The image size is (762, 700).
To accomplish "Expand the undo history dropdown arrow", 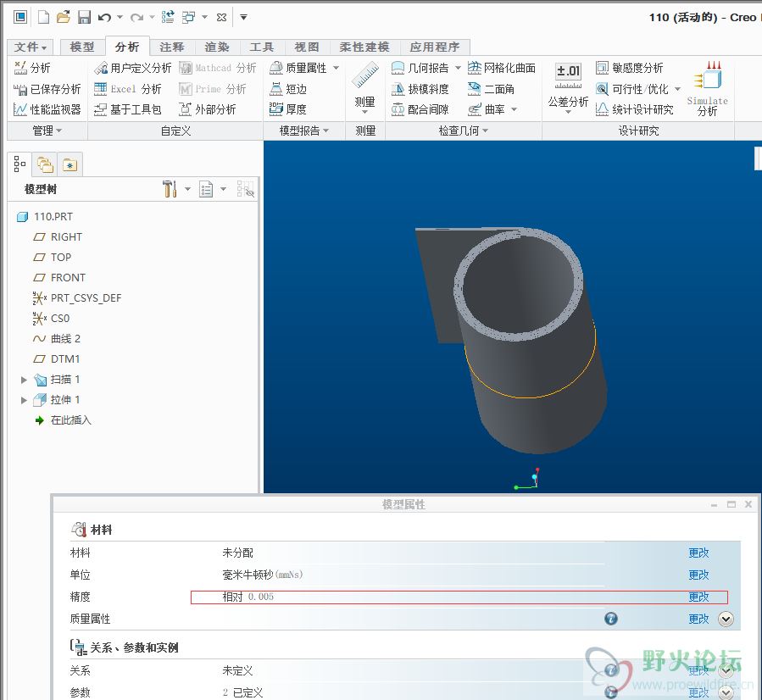I will (120, 18).
